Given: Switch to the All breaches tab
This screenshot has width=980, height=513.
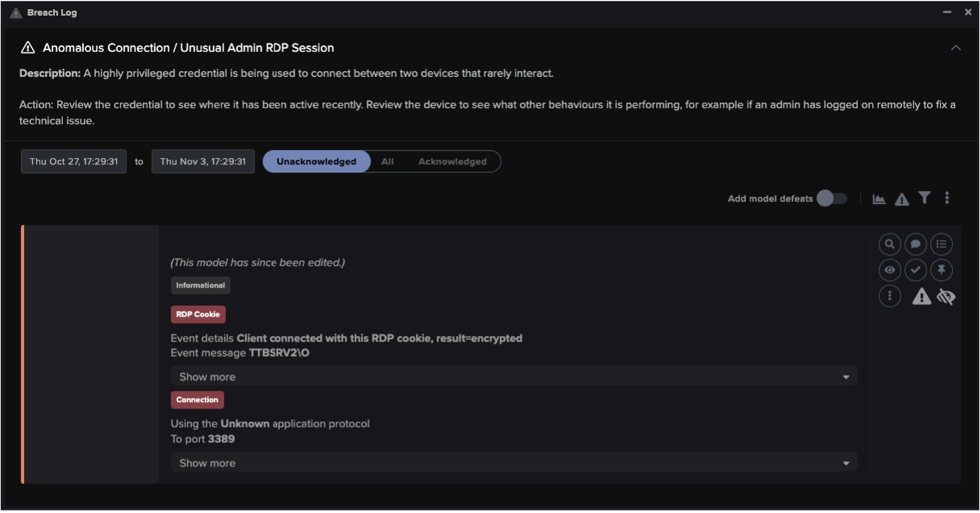Looking at the screenshot, I should point(387,161).
